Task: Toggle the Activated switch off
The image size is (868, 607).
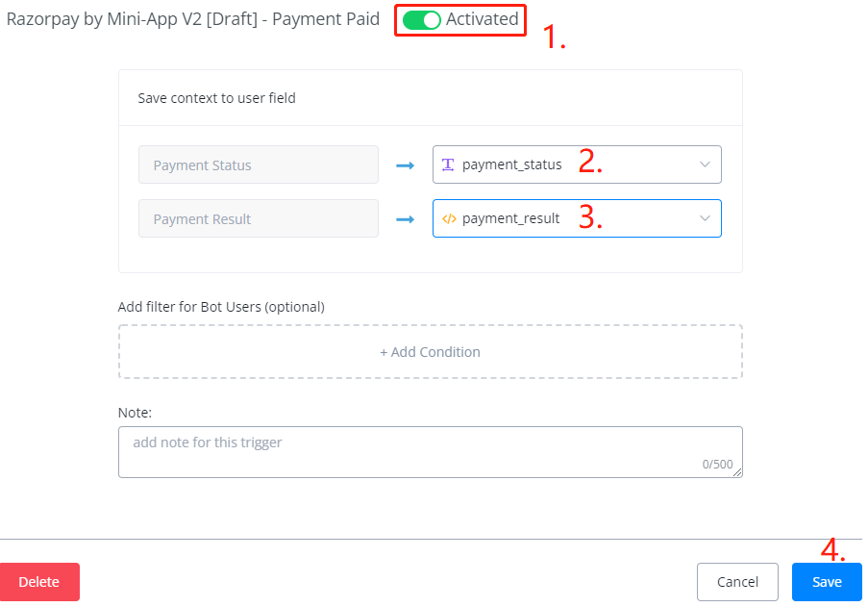Action: 421,20
